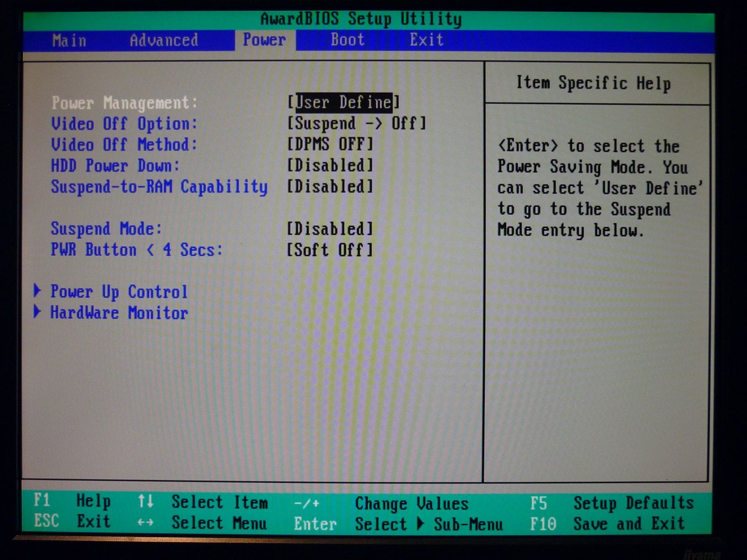Image resolution: width=747 pixels, height=560 pixels.
Task: Change HDD Power Down Disabled value
Action: coord(330,165)
